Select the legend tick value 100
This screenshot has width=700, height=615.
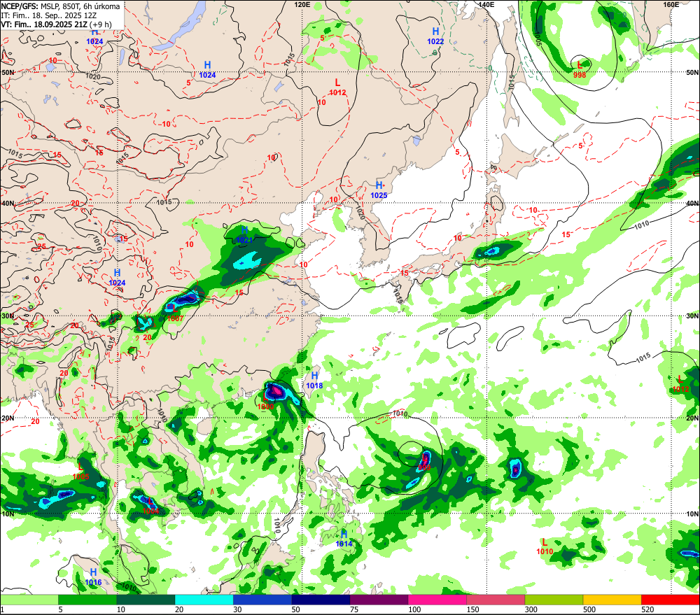tap(414, 609)
